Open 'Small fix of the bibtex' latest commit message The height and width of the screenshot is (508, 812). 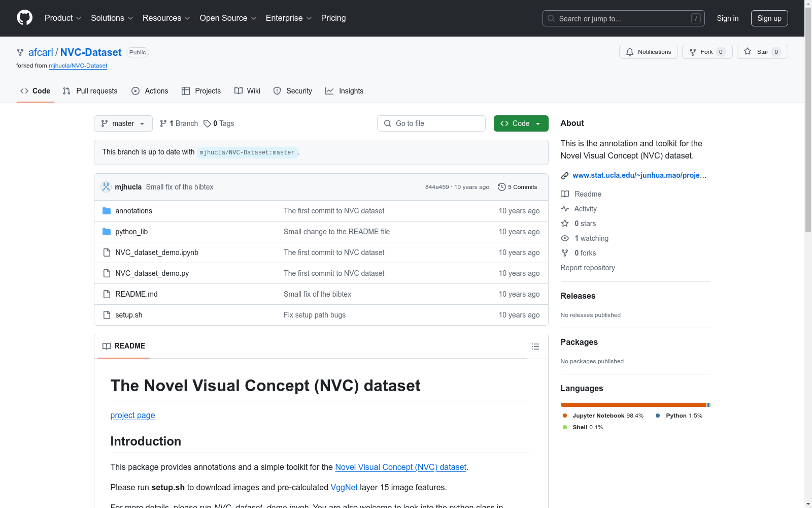click(x=180, y=187)
